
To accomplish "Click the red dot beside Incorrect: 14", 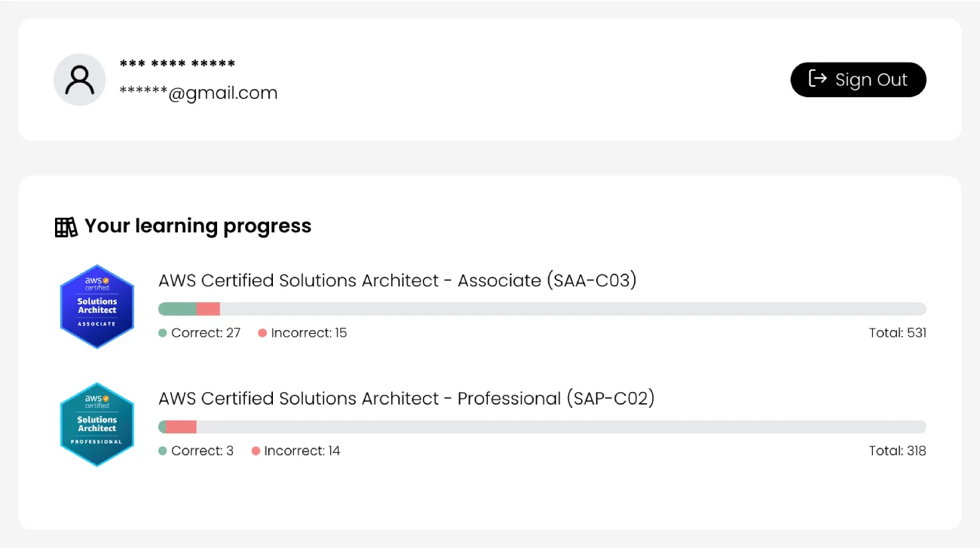I will pos(256,451).
